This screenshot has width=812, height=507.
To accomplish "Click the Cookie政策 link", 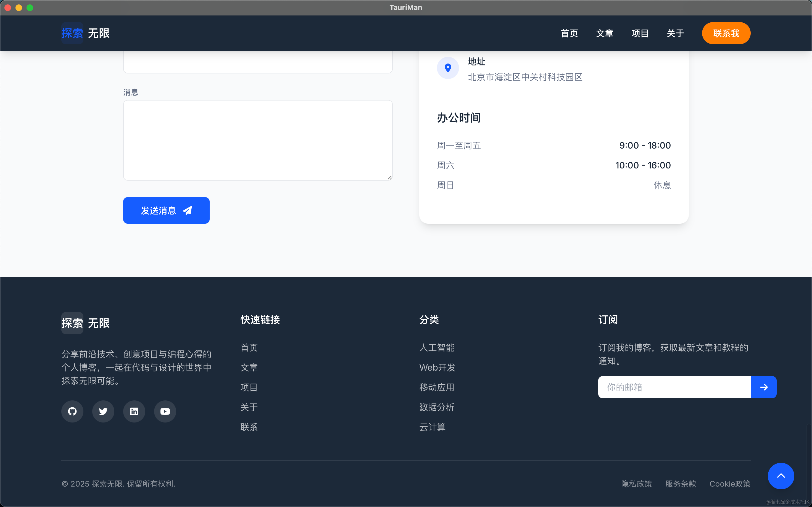I will pos(729,484).
